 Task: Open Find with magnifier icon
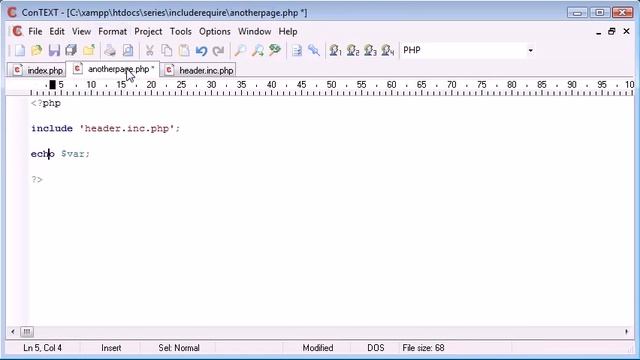pos(240,50)
